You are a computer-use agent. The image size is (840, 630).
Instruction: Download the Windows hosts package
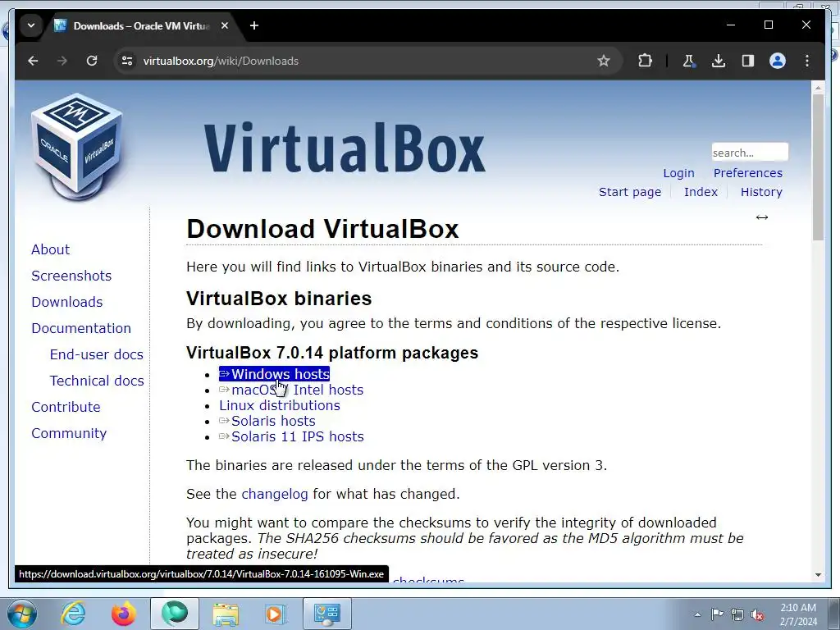[274, 374]
